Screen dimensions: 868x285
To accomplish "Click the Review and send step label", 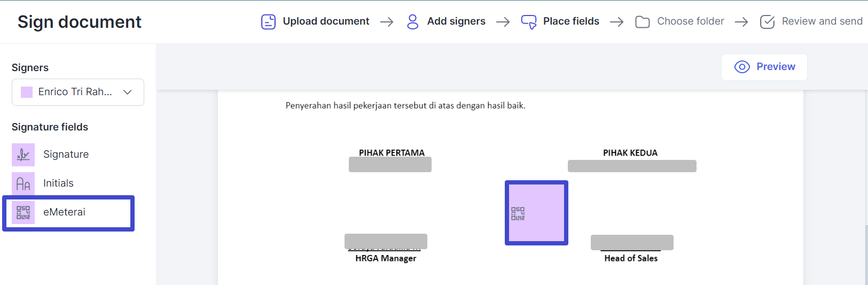I will (x=822, y=21).
